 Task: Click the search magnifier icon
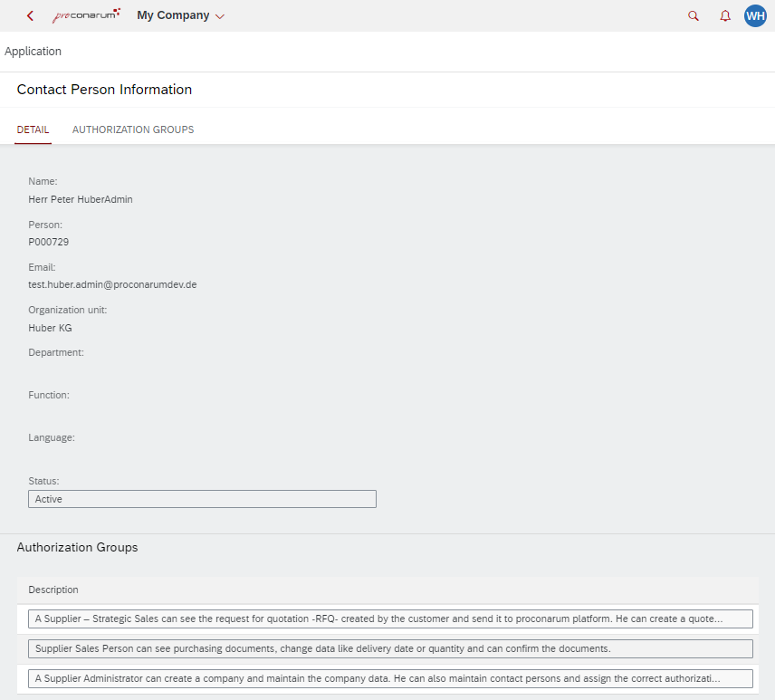pos(693,15)
